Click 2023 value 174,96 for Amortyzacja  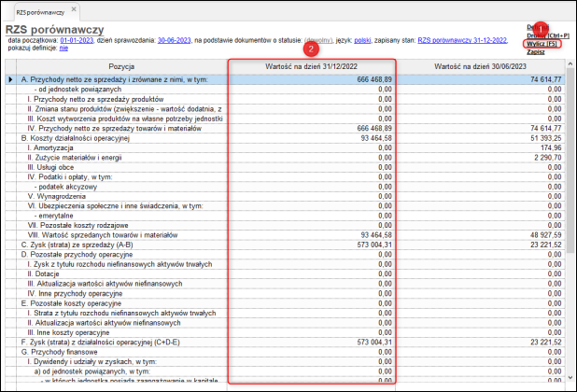tap(551, 147)
